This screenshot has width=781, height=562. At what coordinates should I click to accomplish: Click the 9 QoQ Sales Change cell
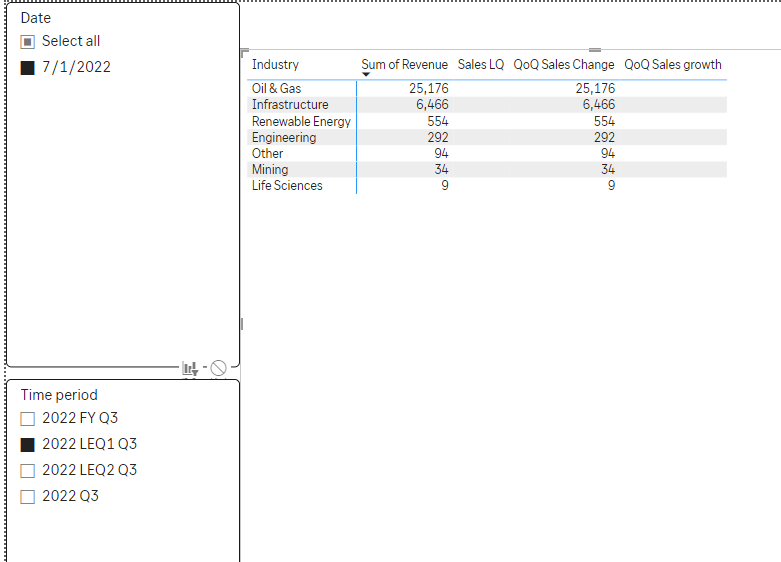(611, 186)
